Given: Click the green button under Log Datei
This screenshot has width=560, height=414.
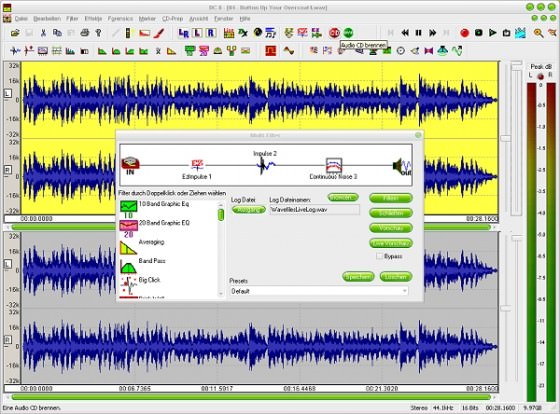Looking at the screenshot, I should [x=249, y=210].
